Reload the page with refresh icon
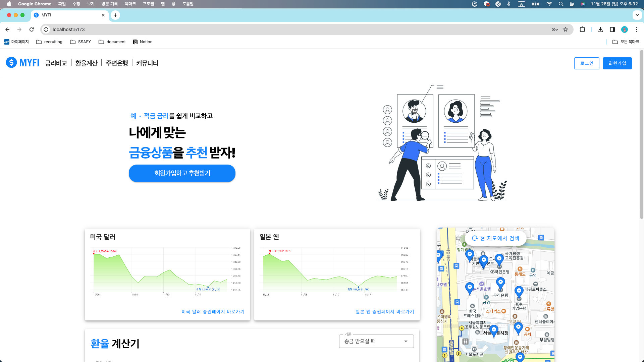Image resolution: width=644 pixels, height=362 pixels. tap(32, 29)
